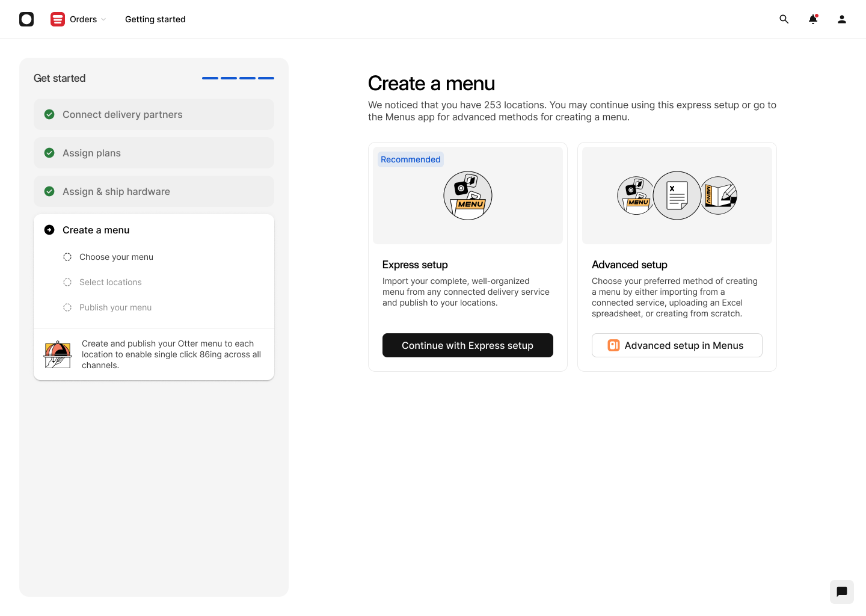Open the search icon
The width and height of the screenshot is (866, 616).
pyautogui.click(x=784, y=19)
